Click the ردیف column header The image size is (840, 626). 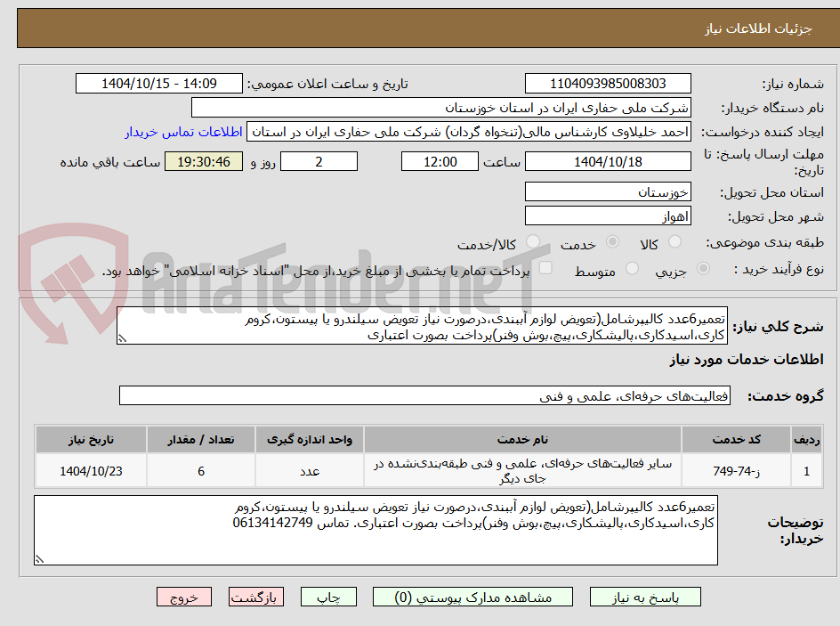807,440
